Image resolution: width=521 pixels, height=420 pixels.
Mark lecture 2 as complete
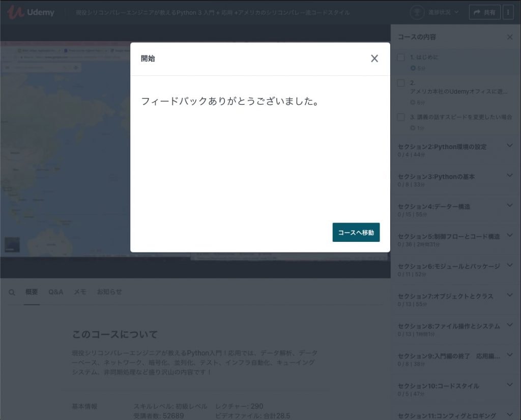pos(401,83)
